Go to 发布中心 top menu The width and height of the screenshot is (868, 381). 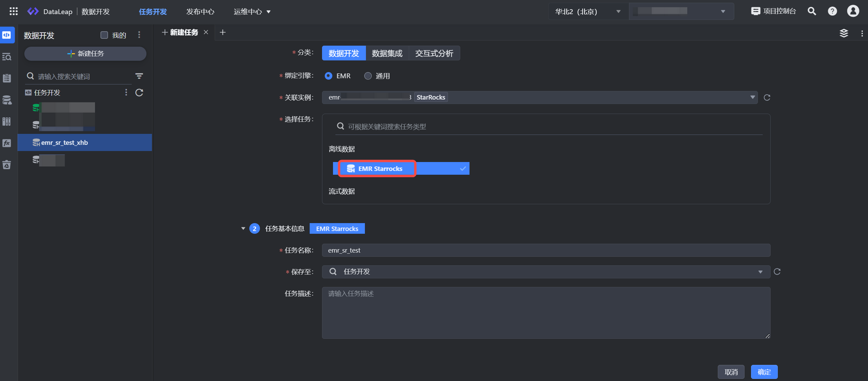[x=200, y=12]
